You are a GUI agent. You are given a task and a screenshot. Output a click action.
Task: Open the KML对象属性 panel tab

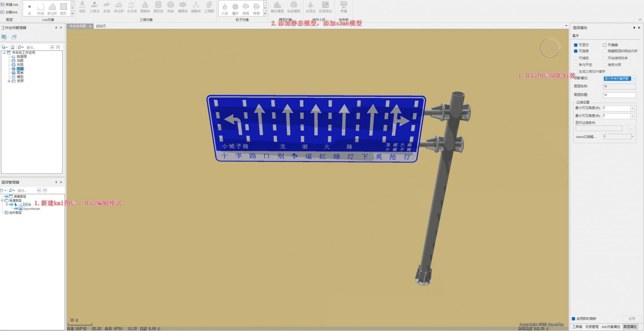point(611,327)
